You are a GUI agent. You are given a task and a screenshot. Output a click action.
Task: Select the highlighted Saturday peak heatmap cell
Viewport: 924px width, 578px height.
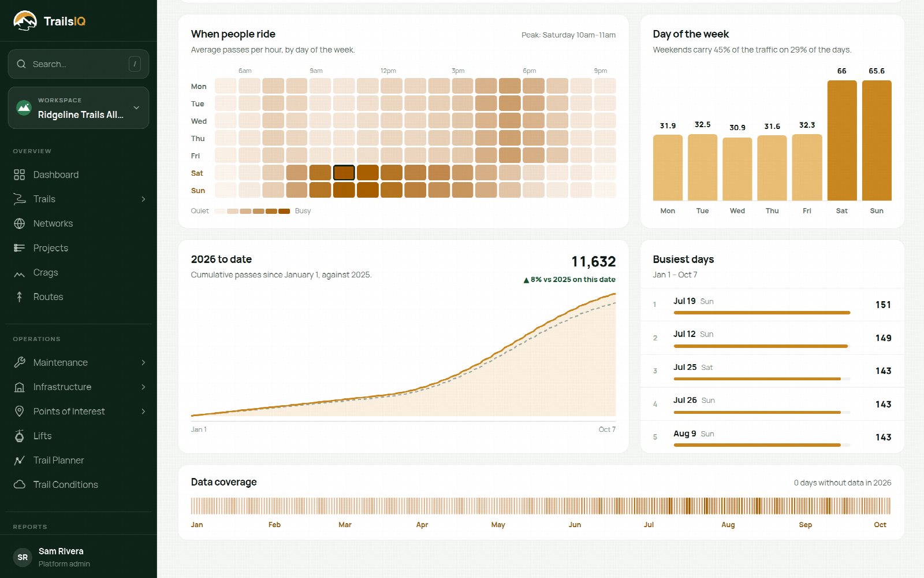pyautogui.click(x=344, y=173)
